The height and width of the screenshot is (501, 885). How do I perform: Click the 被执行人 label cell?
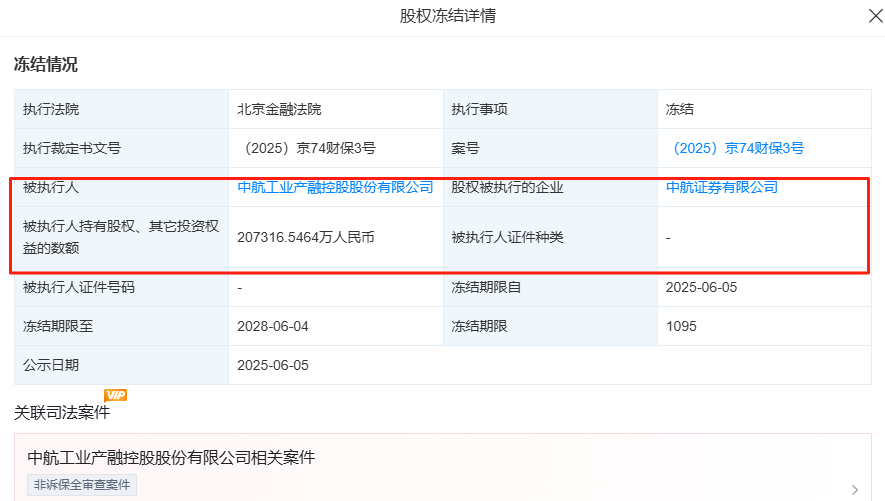pos(121,187)
